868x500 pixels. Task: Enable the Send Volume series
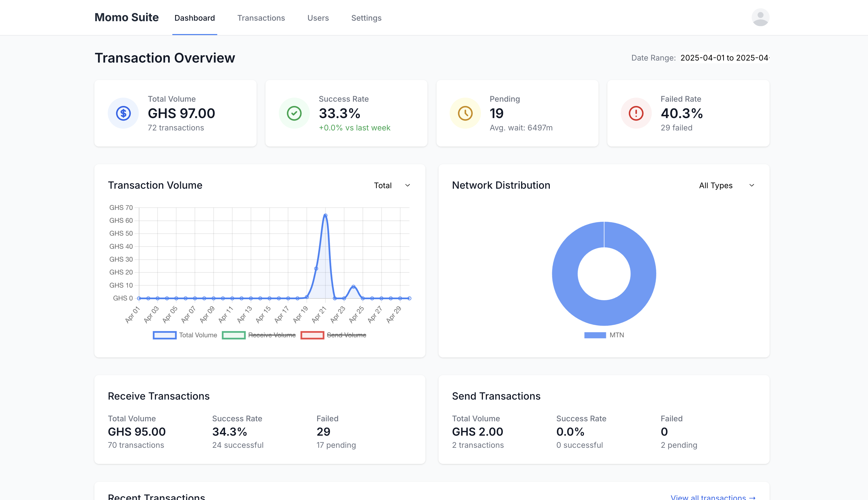click(334, 335)
